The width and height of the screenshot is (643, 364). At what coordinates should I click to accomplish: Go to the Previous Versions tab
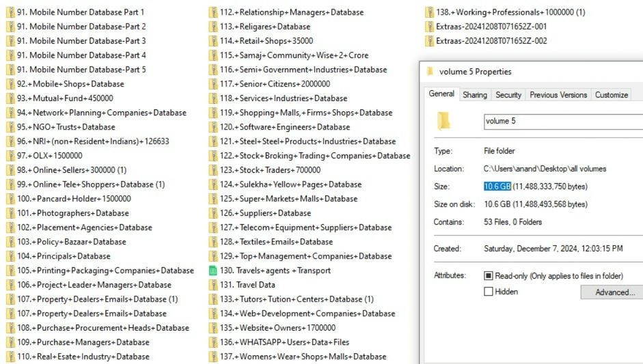coord(558,95)
